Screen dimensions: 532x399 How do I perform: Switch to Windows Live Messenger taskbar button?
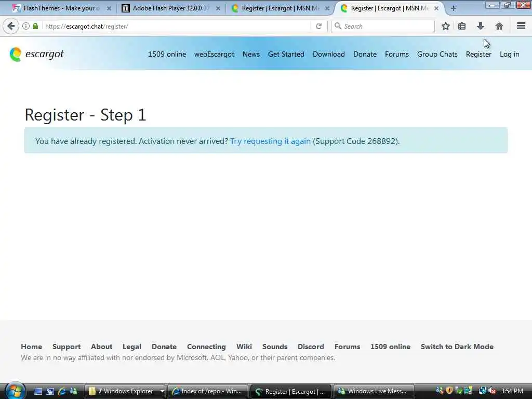374,391
